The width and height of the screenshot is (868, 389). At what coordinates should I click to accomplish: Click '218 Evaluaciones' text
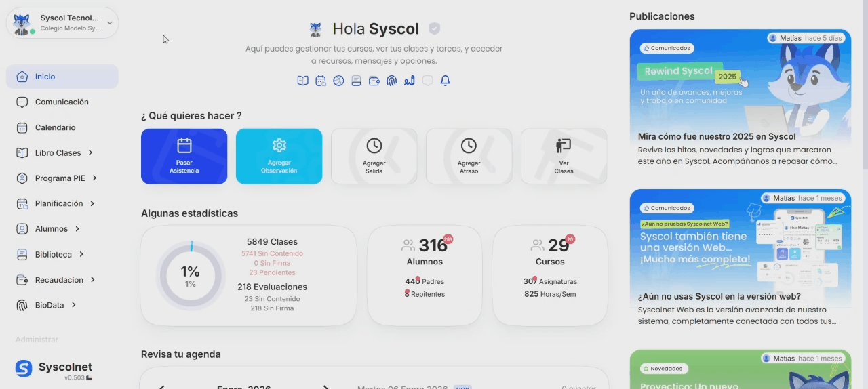272,287
